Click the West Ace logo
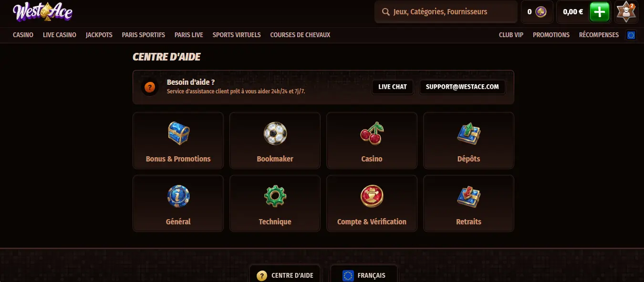This screenshot has height=282, width=644. coord(42,12)
